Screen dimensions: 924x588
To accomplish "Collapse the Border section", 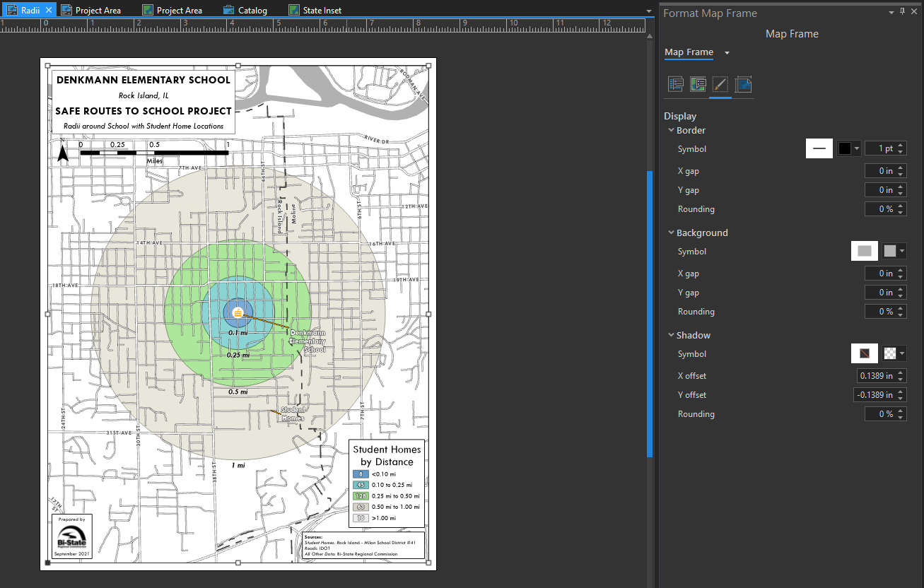I will [671, 130].
